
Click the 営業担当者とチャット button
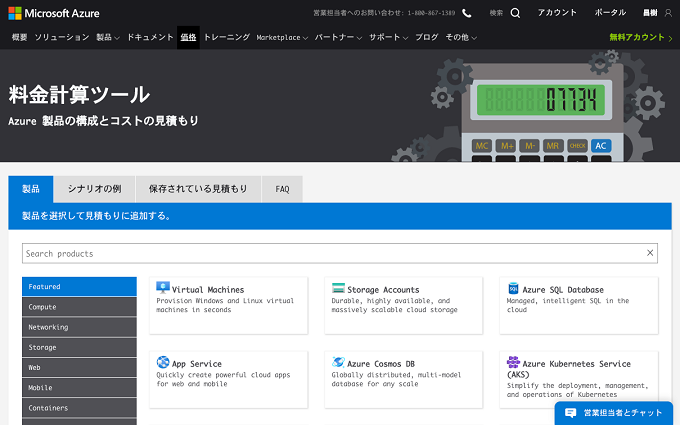(x=614, y=413)
